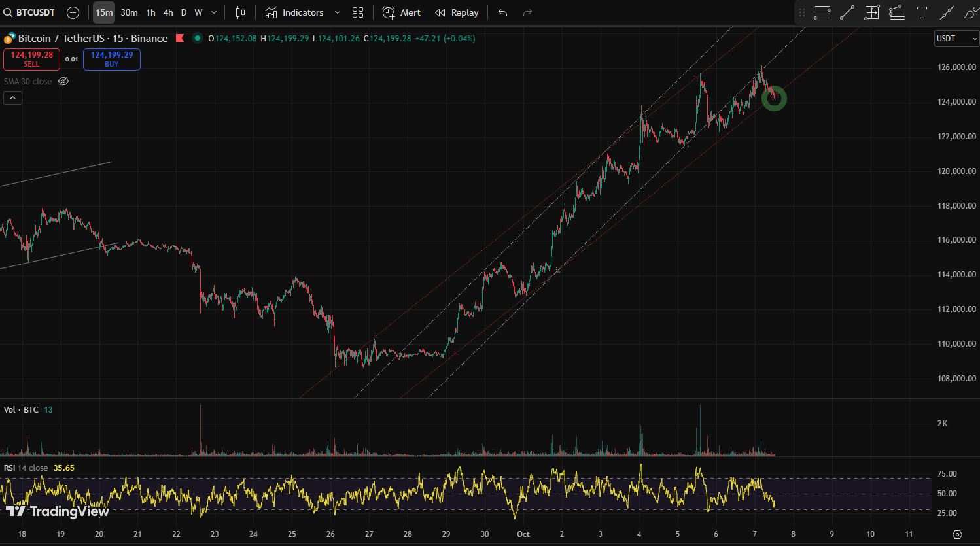980x546 pixels.
Task: Click the BTCUSDT symbol search field
Action: tap(30, 12)
